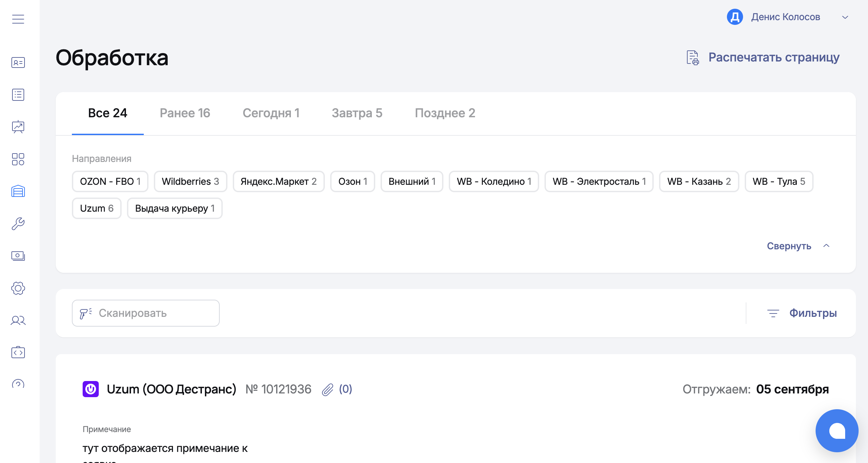Open the chat support bubble
Screen dimensions: 868x463
tap(837, 430)
